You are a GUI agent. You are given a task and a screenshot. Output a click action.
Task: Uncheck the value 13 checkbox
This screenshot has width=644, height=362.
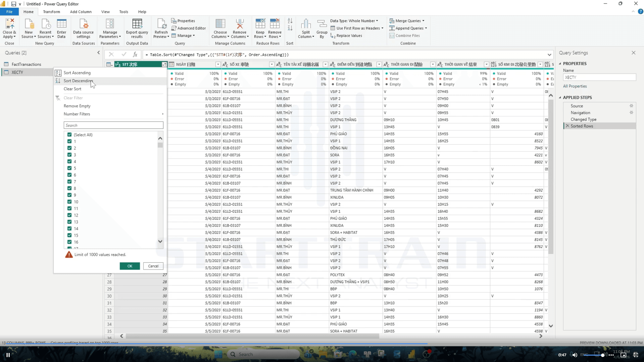(x=69, y=222)
